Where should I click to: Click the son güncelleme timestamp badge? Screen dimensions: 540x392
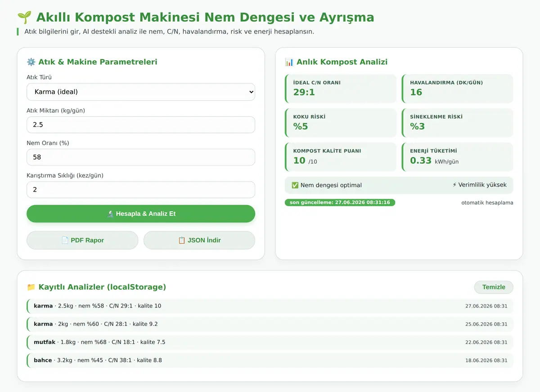340,203
